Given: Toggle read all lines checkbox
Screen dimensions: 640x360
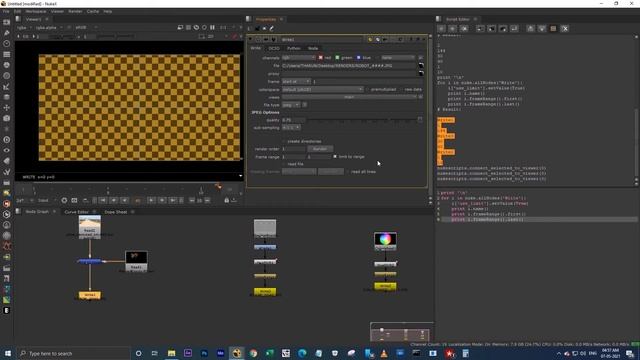Looking at the screenshot, I should (348, 172).
